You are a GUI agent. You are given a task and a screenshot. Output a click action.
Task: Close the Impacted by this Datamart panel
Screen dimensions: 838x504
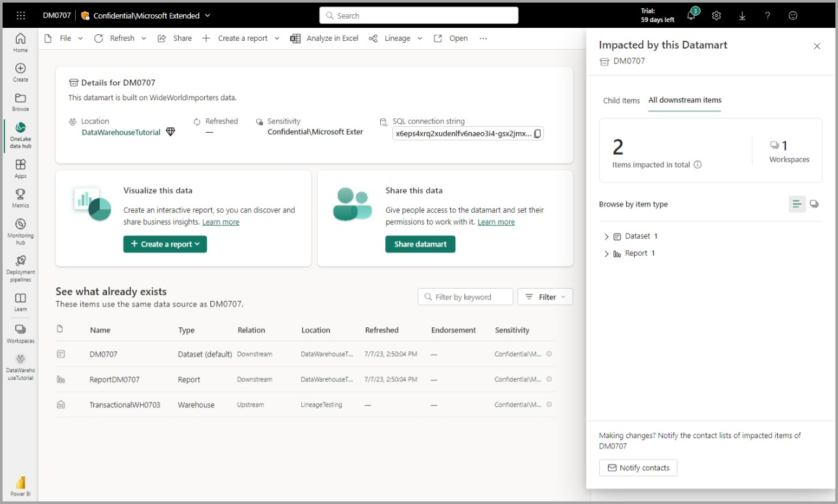click(817, 46)
